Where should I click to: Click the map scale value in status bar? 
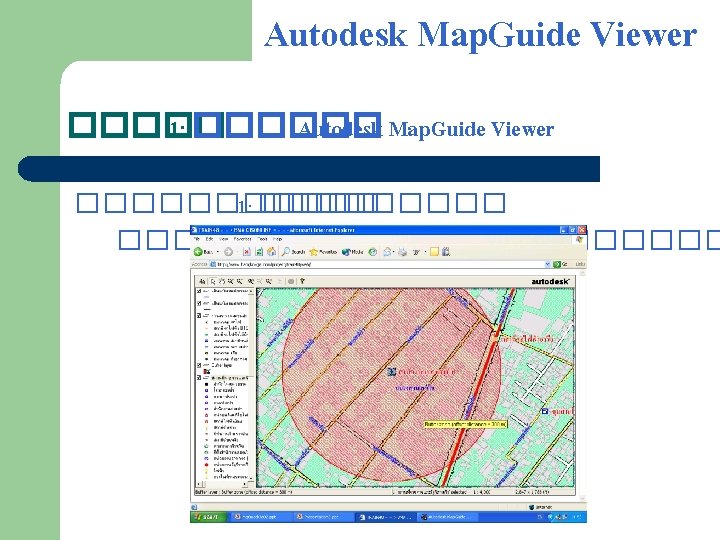[x=482, y=492]
